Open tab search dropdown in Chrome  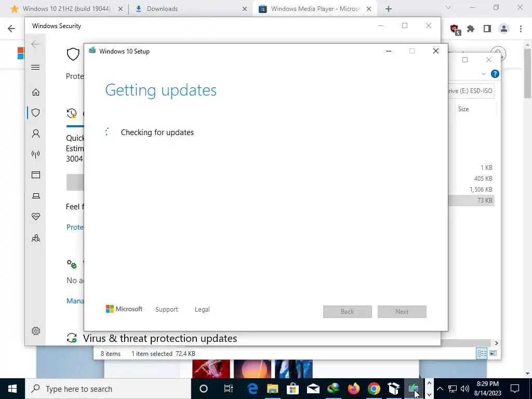[448, 7]
